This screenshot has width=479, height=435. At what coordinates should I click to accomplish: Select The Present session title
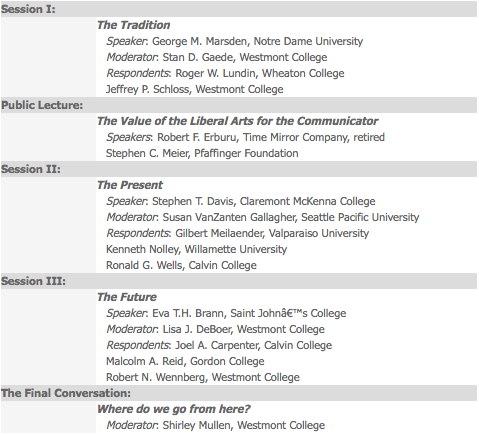(130, 185)
